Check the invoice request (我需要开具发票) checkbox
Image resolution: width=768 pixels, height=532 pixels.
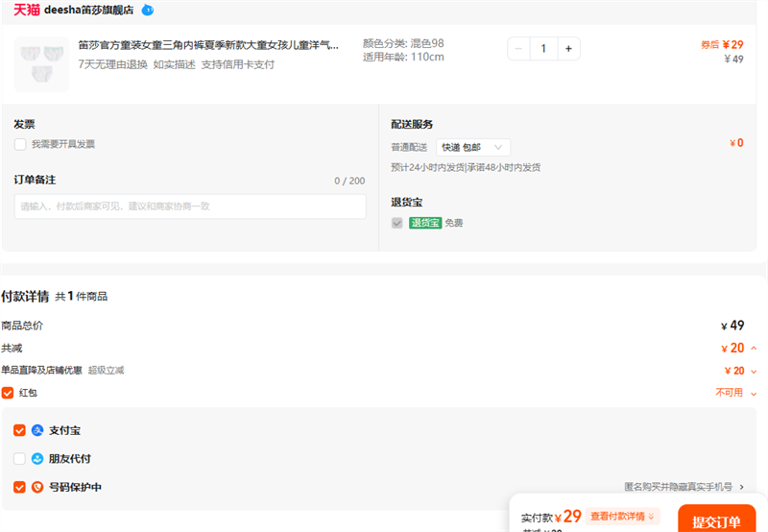point(20,144)
